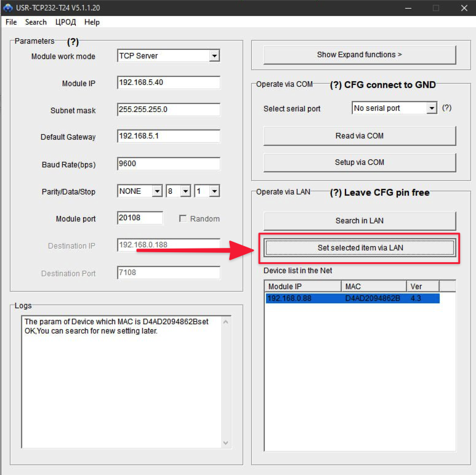This screenshot has height=475, width=476.
Task: Click the USR-TCP232 app icon in title bar
Action: tap(8, 7)
